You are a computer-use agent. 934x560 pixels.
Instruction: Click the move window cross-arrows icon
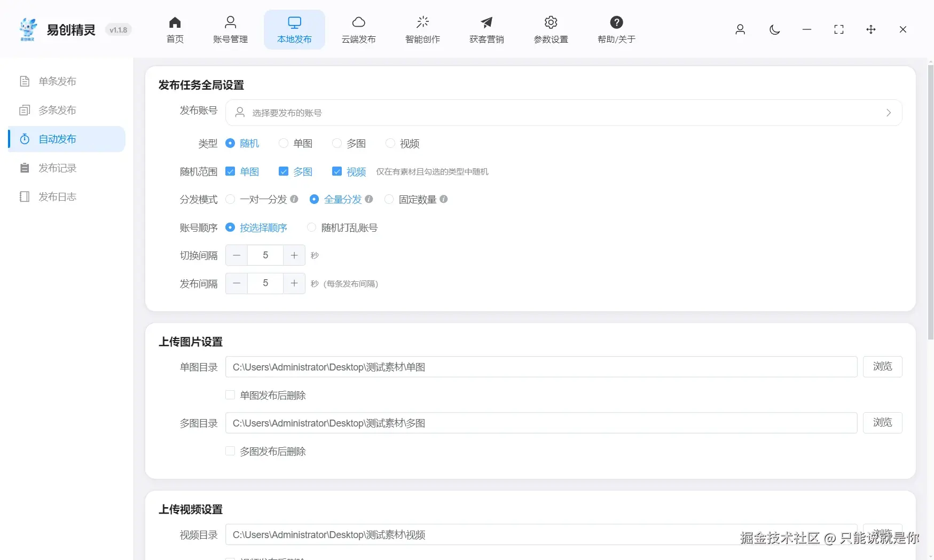click(871, 29)
